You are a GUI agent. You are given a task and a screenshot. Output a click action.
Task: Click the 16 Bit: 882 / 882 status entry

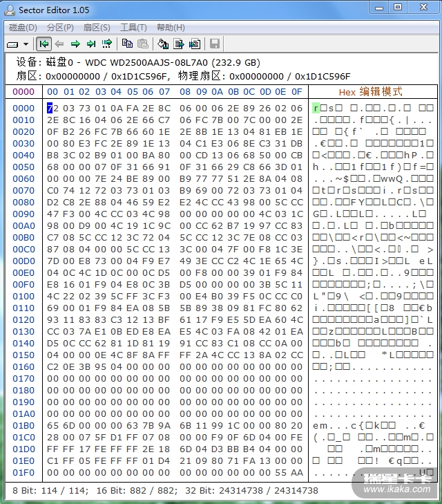click(x=137, y=490)
